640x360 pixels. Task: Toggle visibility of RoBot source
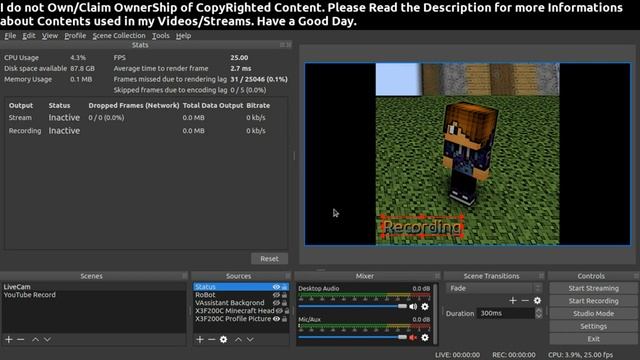coord(276,295)
